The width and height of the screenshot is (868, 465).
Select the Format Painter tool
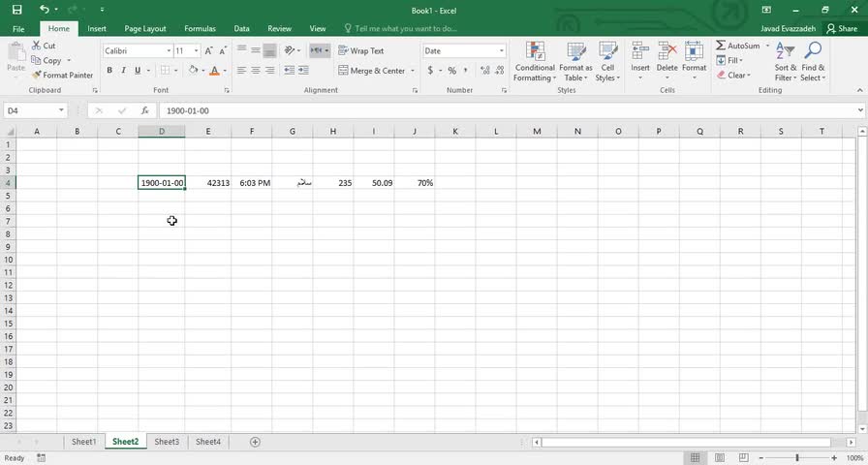(x=63, y=75)
